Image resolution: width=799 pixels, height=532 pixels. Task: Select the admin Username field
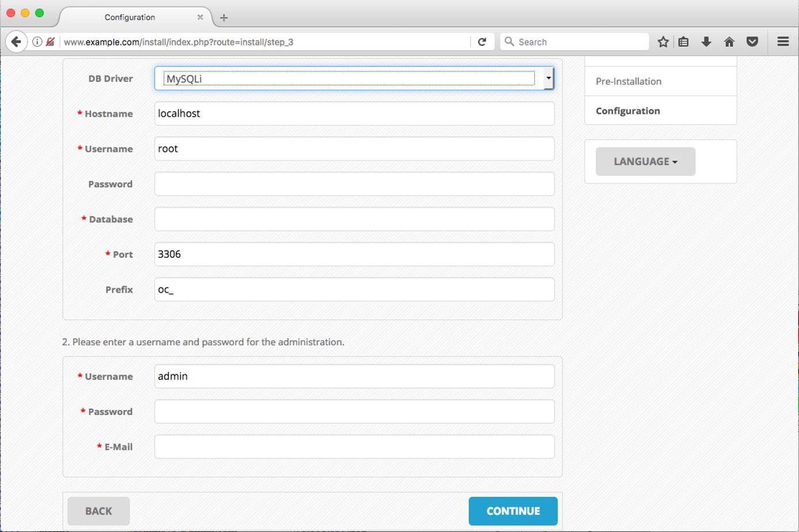[x=354, y=376]
